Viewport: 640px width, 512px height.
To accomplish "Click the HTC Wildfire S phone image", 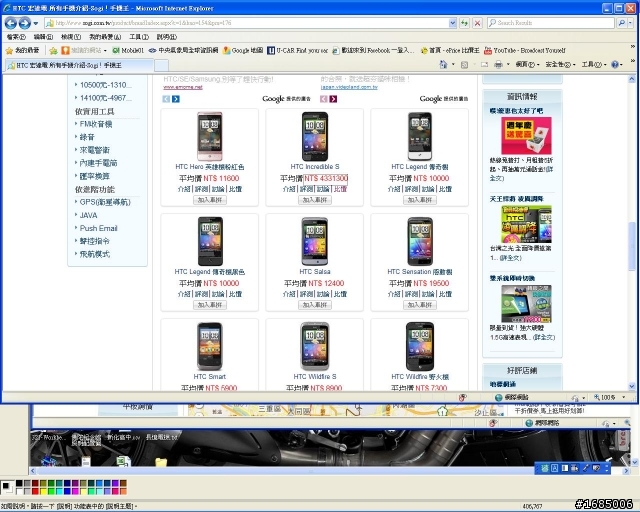I will point(315,346).
